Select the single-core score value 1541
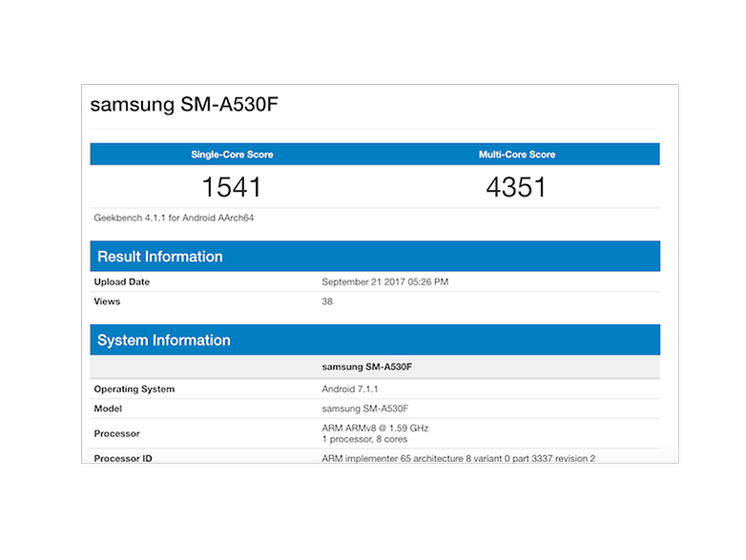746x560 pixels. (x=232, y=187)
